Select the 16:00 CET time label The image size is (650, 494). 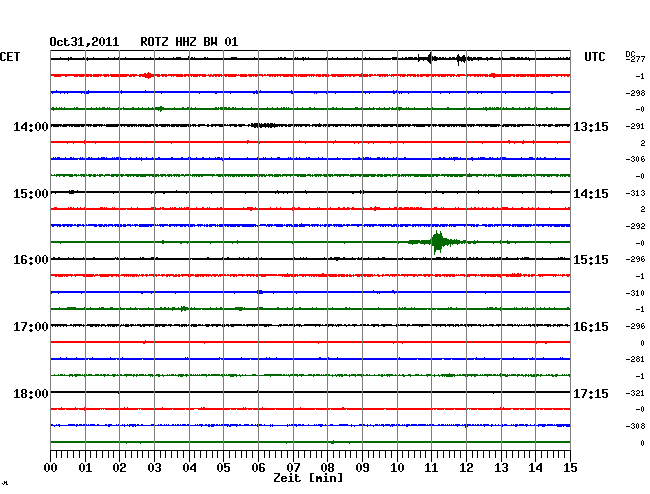pyautogui.click(x=31, y=260)
